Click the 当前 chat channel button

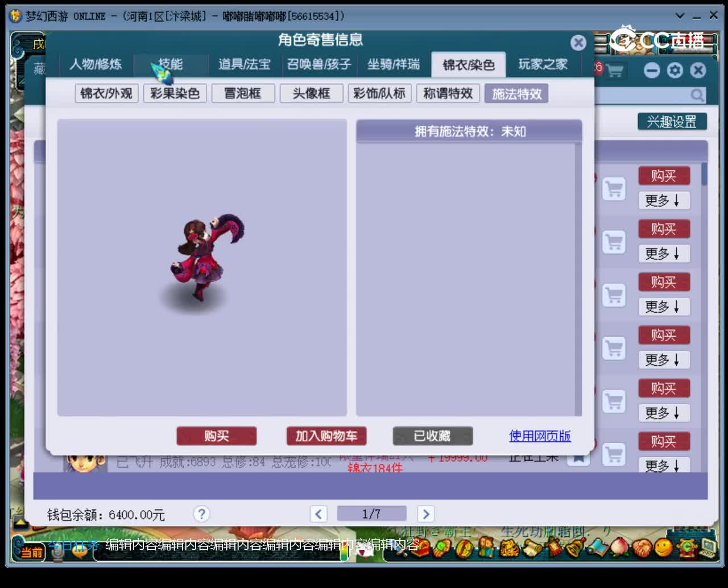pyautogui.click(x=32, y=552)
